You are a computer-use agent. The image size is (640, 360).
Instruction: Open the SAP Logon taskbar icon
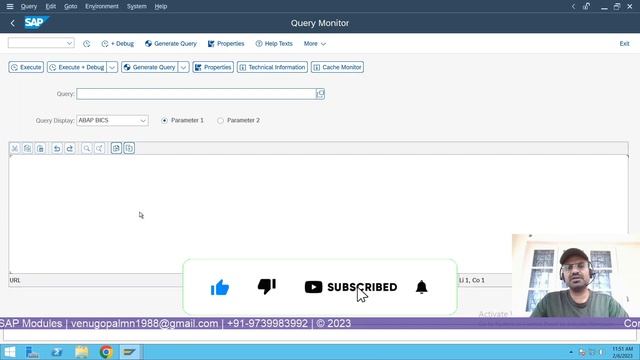tap(130, 352)
